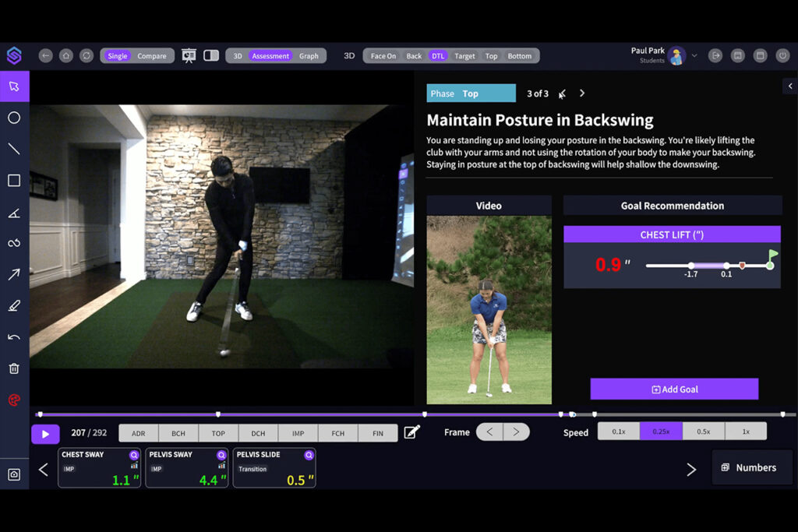Screen dimensions: 798x532
Task: Open the Numbers panel
Action: point(752,467)
